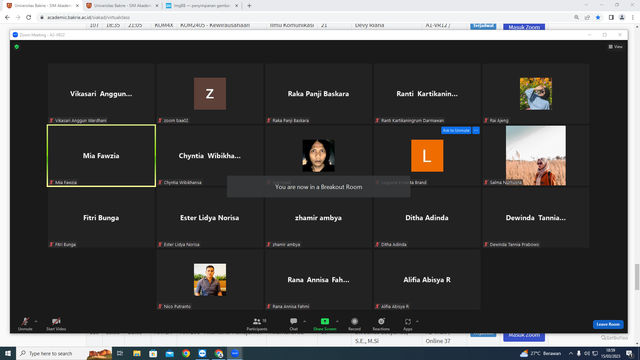Open TeamViewer from the taskbar
The width and height of the screenshot is (640, 360).
coord(202,353)
